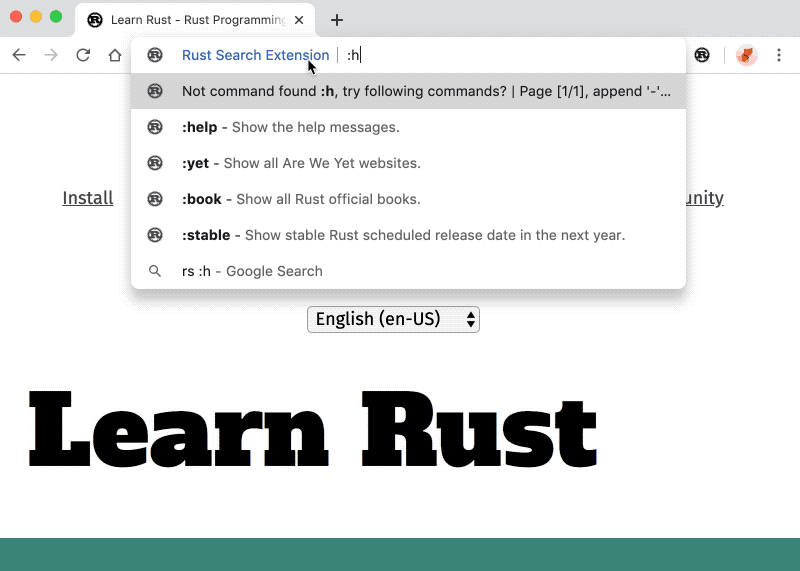800x571 pixels.
Task: Click the forward navigation arrow
Action: click(51, 55)
